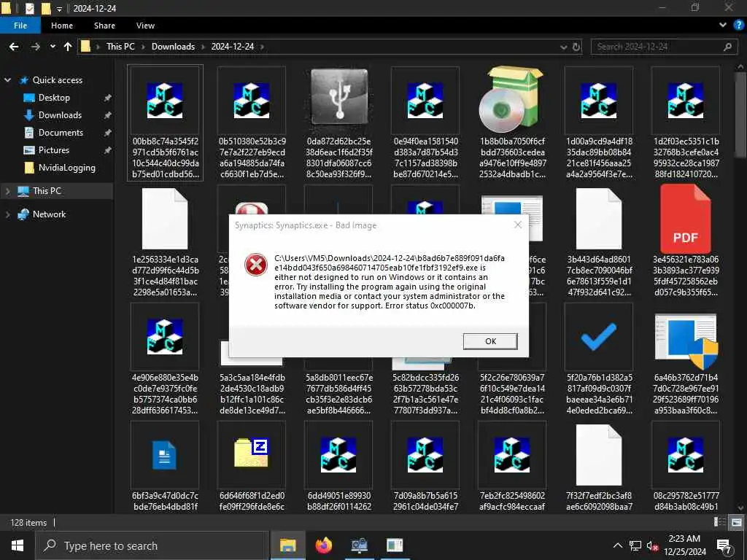Select MFC file 00bb8c74a3545f2

coord(165,122)
